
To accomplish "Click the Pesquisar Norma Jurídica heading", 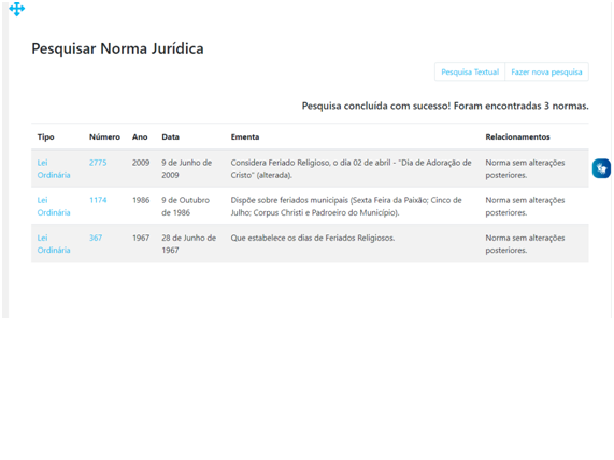I will [117, 48].
